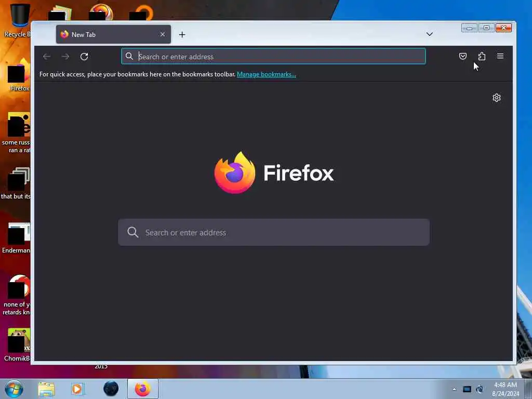Select the Firefox taskbar button
The width and height of the screenshot is (532, 399).
(x=143, y=389)
